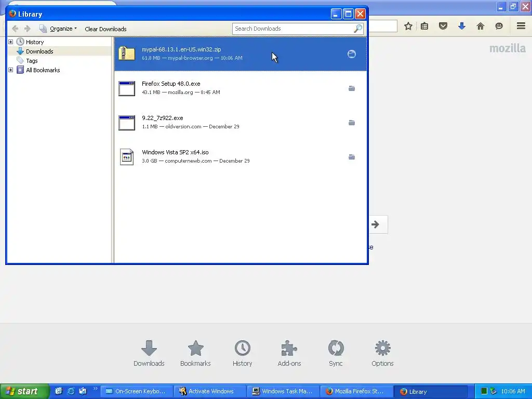Viewport: 532px width, 399px height.
Task: Select History in the Library sidebar
Action: click(x=35, y=42)
